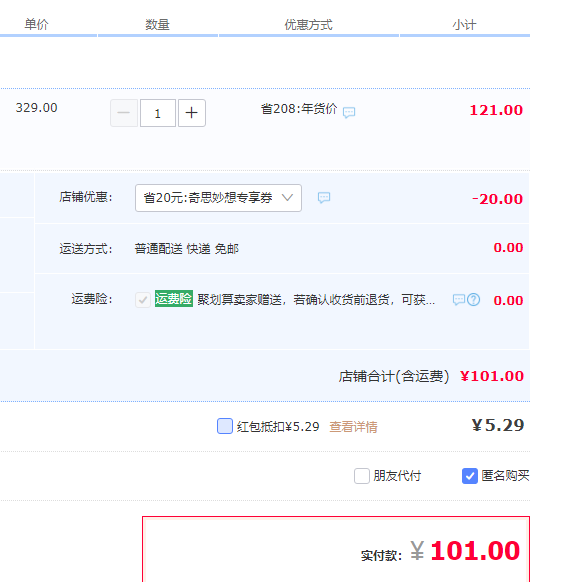Image resolution: width=579 pixels, height=582 pixels.
Task: Click the 数量 column header
Action: (157, 25)
